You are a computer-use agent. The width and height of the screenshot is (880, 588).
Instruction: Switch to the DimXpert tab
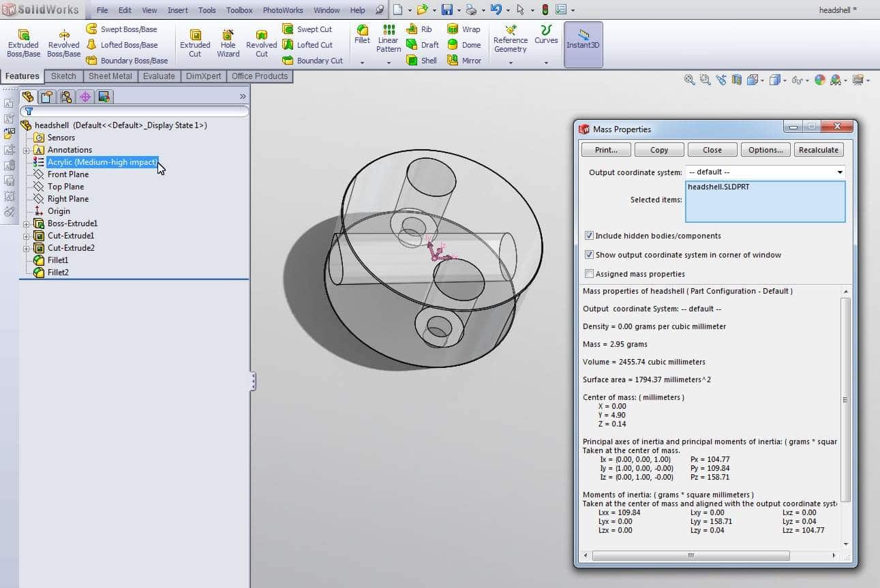(203, 76)
